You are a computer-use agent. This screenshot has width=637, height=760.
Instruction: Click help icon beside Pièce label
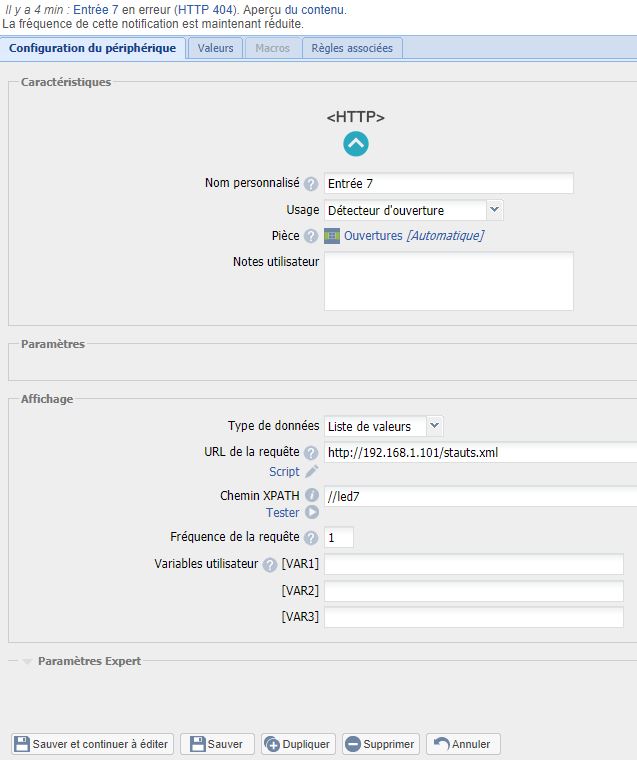tap(311, 237)
